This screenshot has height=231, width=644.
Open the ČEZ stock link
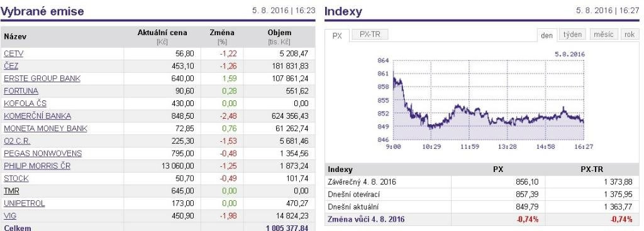(x=11, y=66)
